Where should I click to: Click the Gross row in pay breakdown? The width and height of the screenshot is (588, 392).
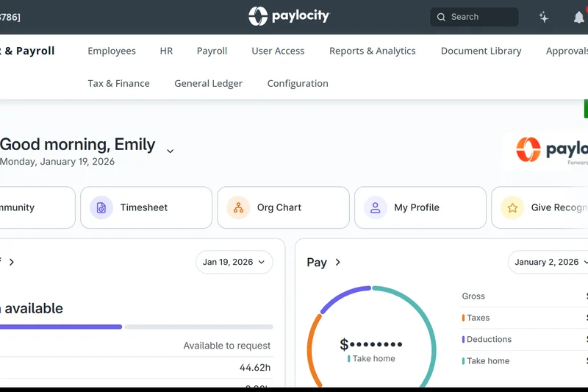click(524, 296)
